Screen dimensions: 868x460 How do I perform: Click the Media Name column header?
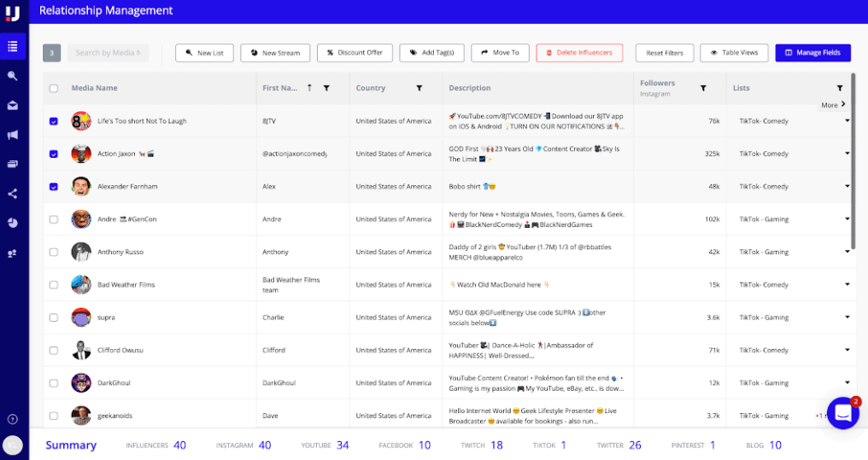point(95,88)
